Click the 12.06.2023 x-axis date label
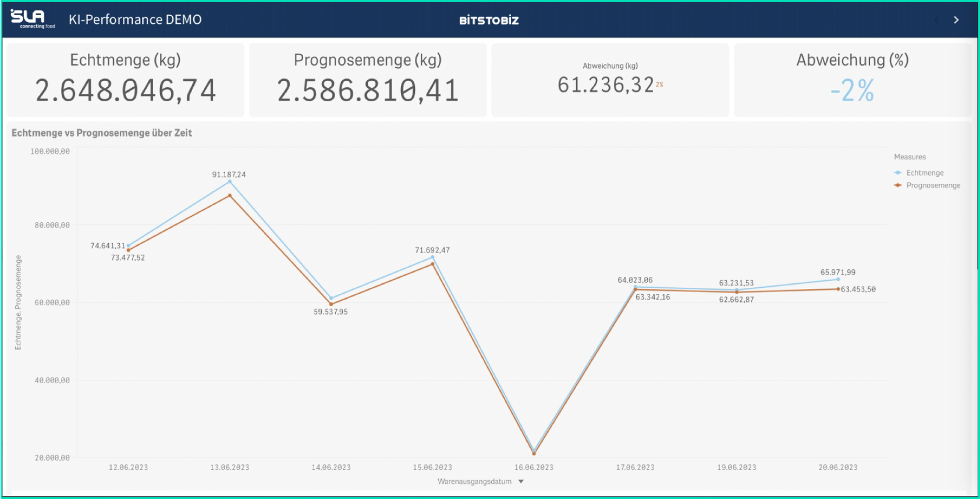Image resolution: width=980 pixels, height=499 pixels. [128, 468]
